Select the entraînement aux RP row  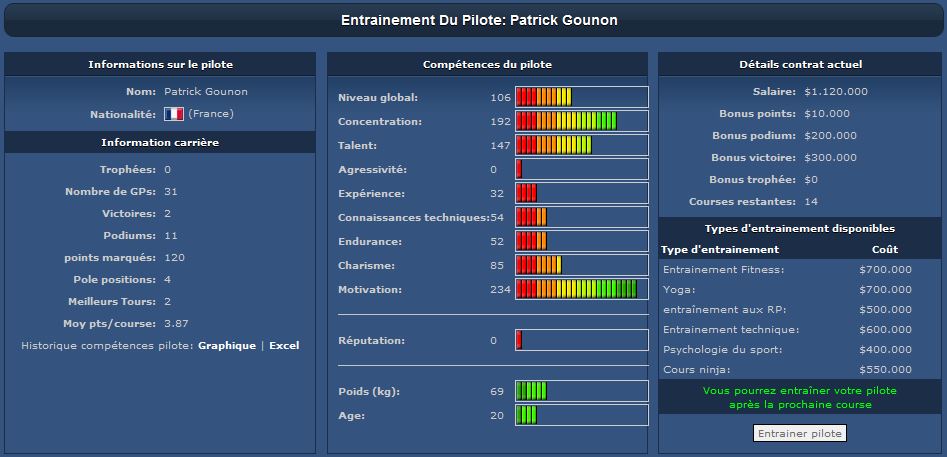click(800, 310)
